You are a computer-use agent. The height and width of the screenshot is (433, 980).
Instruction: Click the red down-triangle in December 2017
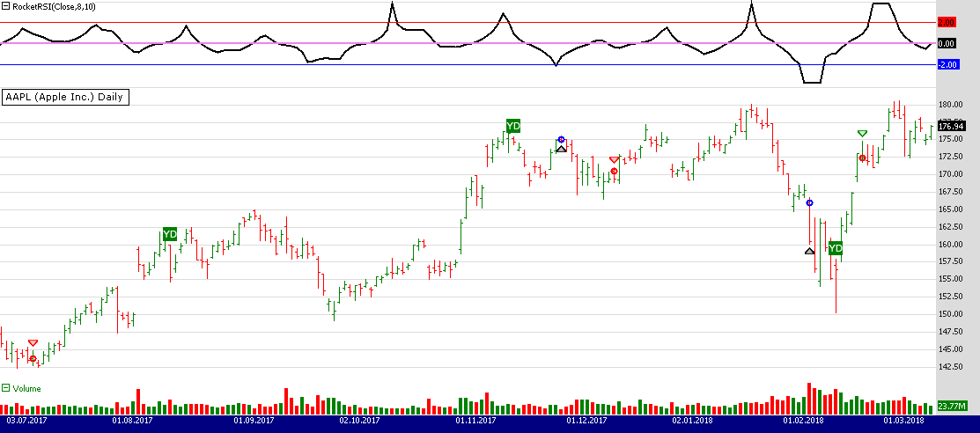614,159
